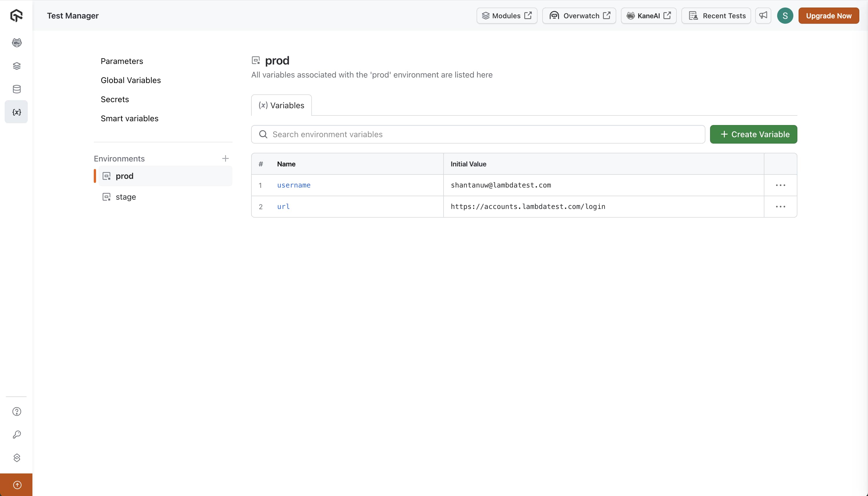Click the # column header
Viewport: 868px width, 496px height.
click(x=260, y=164)
